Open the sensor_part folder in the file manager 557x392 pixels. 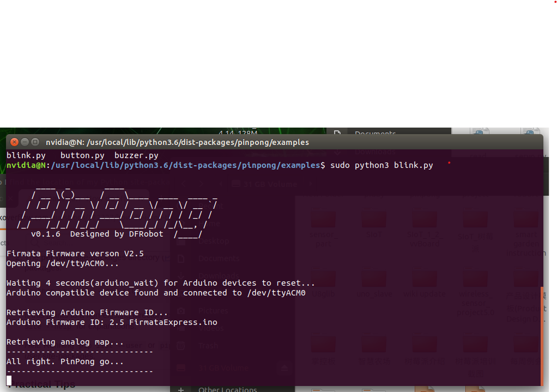click(323, 227)
